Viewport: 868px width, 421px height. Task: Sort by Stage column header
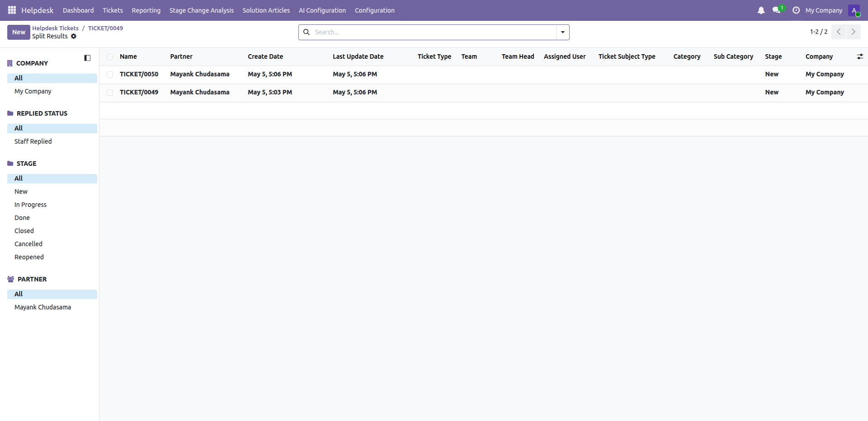(773, 56)
